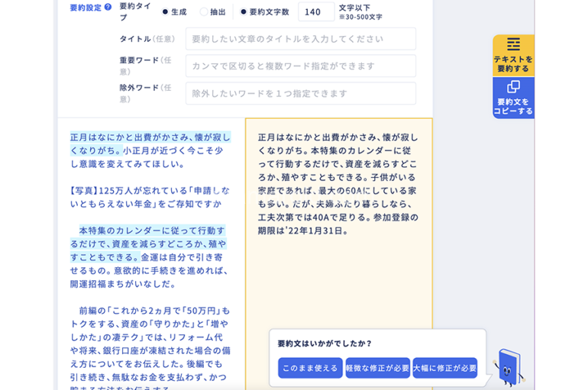This screenshot has height=390, width=588.
Task: Click the 要約文はいかがでしたか？ feedback prompt
Action: pos(325,343)
